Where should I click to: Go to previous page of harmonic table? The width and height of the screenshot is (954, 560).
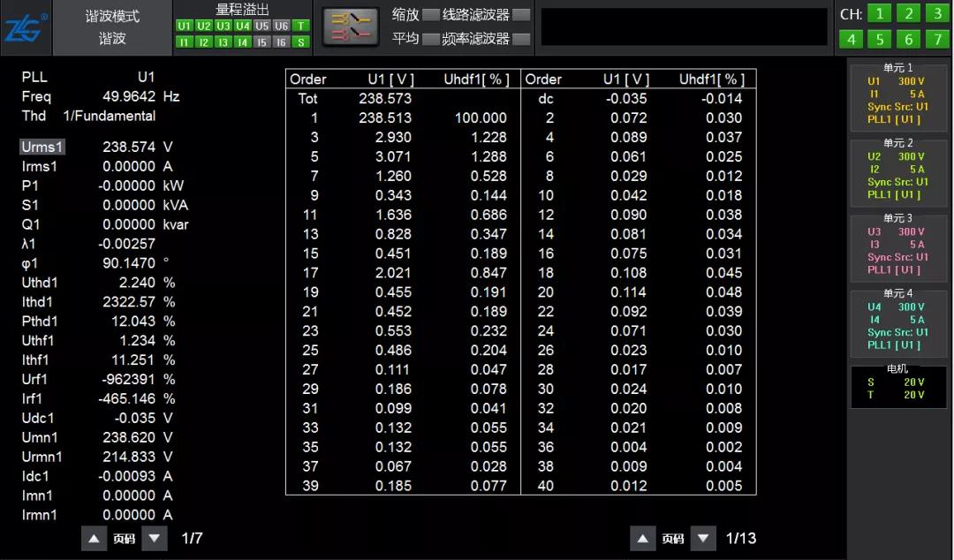pyautogui.click(x=643, y=538)
